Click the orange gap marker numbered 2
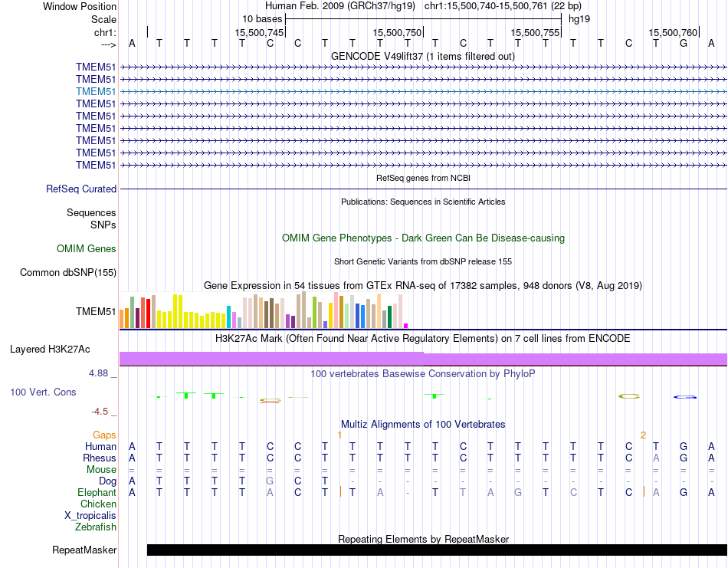Screen dimensions: 728x568 click(643, 435)
